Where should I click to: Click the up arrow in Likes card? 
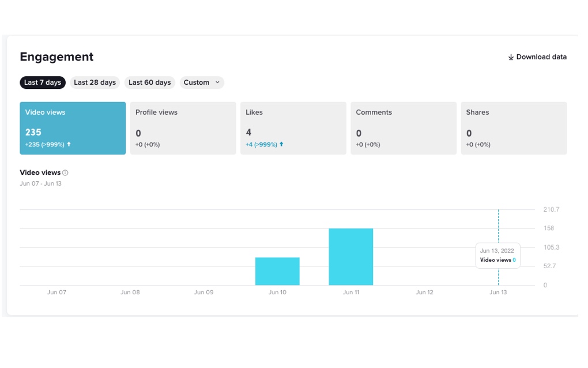click(x=281, y=144)
